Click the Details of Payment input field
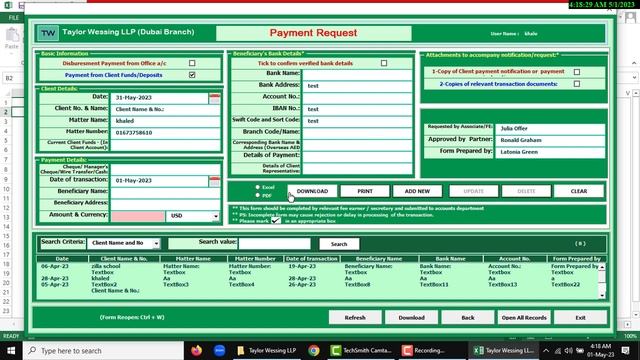This screenshot has width=640, height=360. coord(357,157)
